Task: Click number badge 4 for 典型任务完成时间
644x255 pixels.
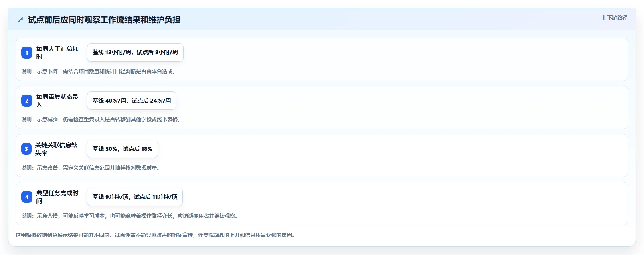Action: pos(27,197)
